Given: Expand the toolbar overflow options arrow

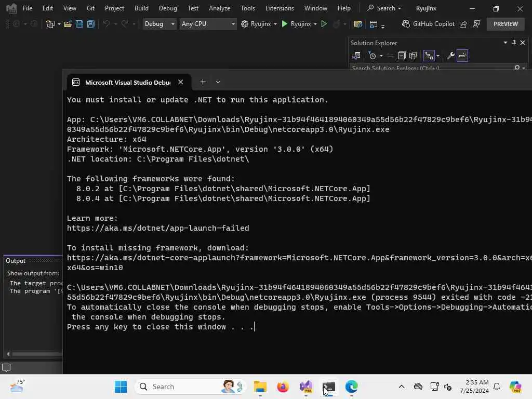Looking at the screenshot, I should click(383, 26).
